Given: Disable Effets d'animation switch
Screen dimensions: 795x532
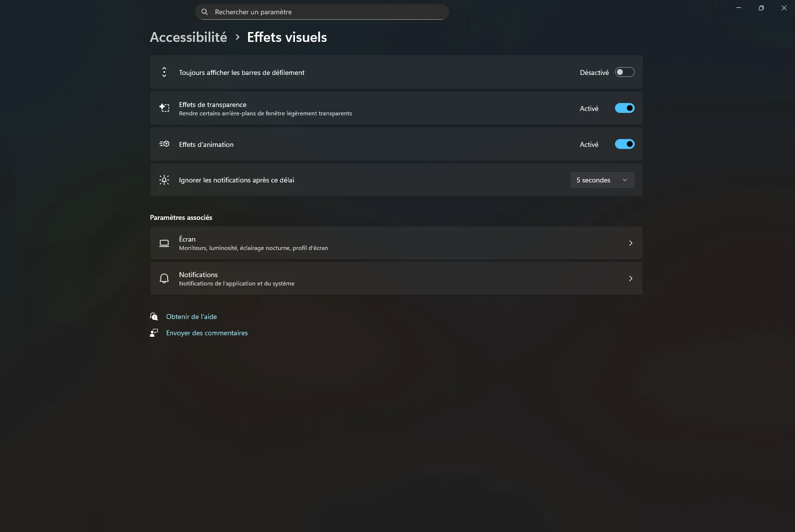Looking at the screenshot, I should (624, 144).
